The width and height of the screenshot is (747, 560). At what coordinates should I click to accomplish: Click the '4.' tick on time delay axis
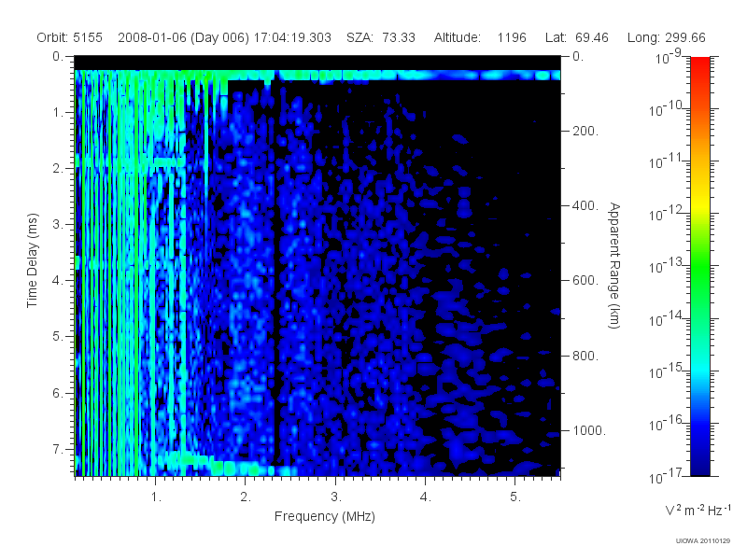tap(57, 281)
